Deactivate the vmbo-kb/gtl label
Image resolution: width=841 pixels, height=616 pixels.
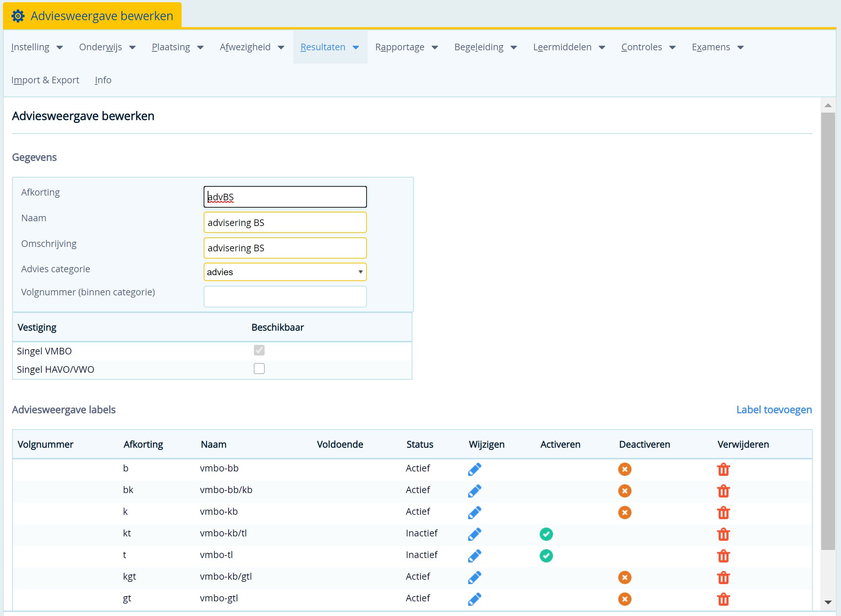625,577
